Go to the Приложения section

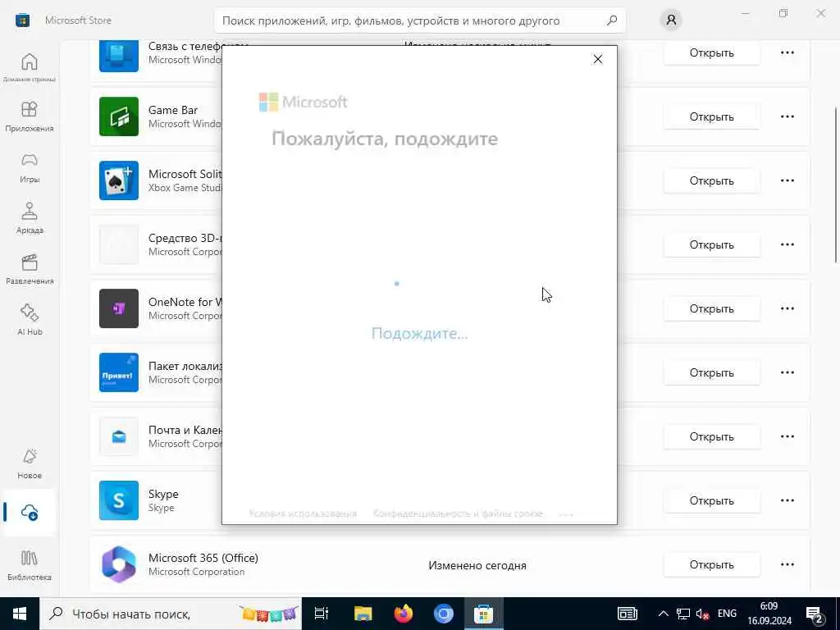pos(30,116)
